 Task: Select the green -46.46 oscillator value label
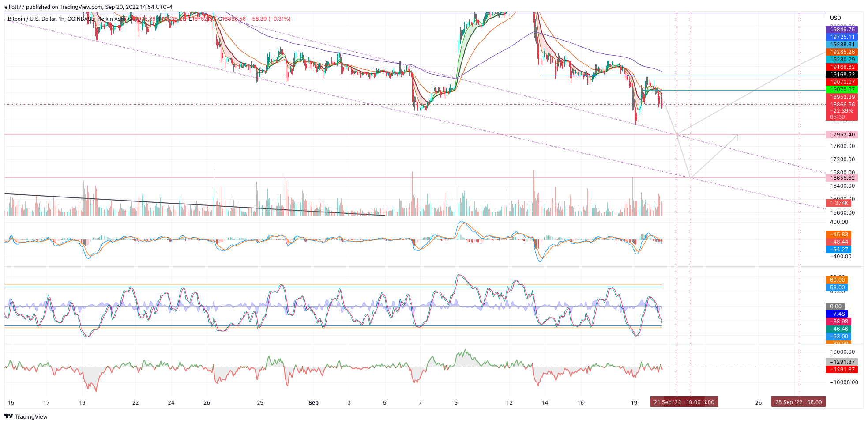tap(838, 329)
